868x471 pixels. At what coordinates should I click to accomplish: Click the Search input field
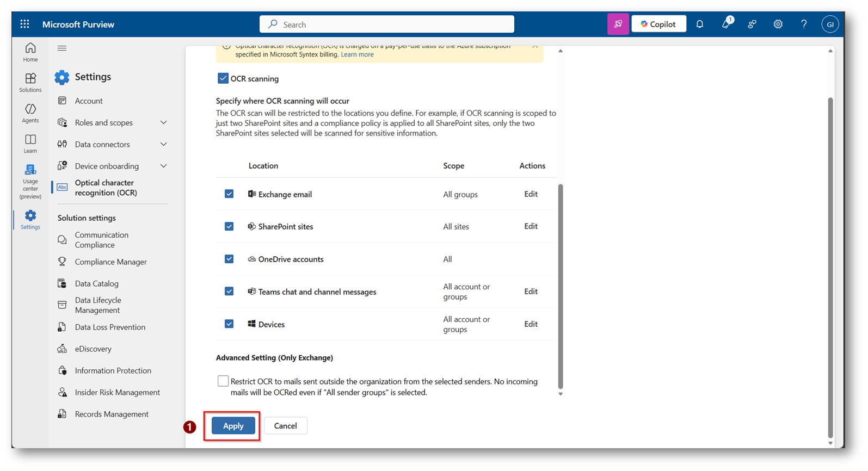tap(386, 24)
